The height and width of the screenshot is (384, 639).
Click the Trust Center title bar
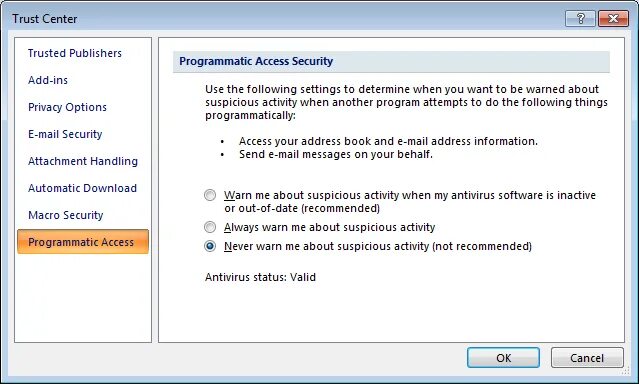285,19
